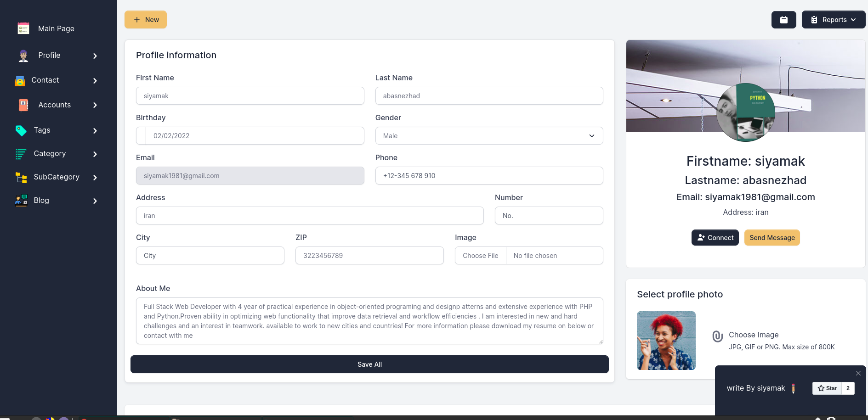Star the project on GitHub
The image size is (868, 420).
coord(827,388)
